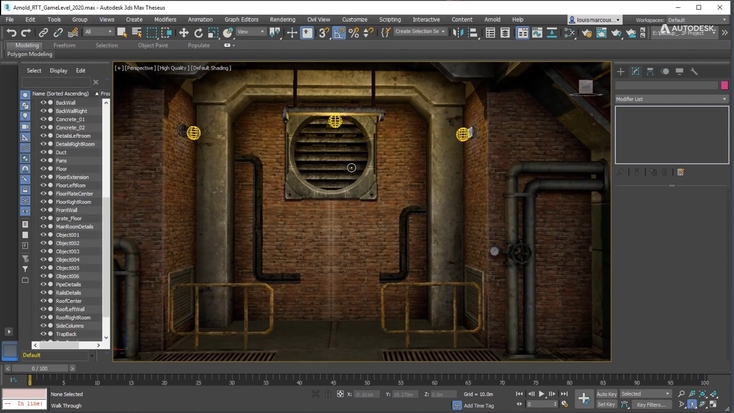
Task: Toggle visibility of the FrontWall object
Action: (x=43, y=210)
